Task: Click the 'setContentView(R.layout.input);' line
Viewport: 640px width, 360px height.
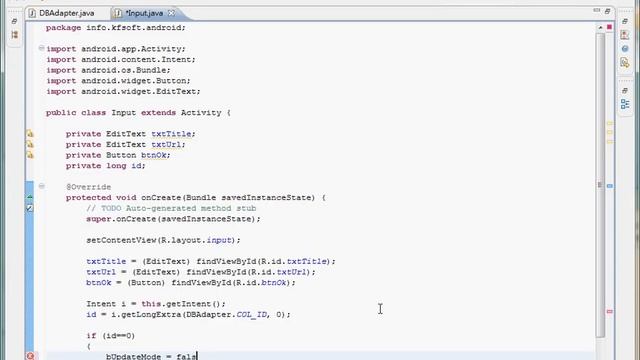Action: tap(163, 240)
